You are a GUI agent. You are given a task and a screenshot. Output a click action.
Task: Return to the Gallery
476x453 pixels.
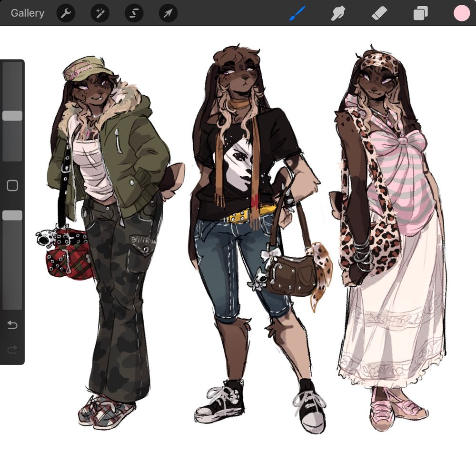tap(28, 13)
